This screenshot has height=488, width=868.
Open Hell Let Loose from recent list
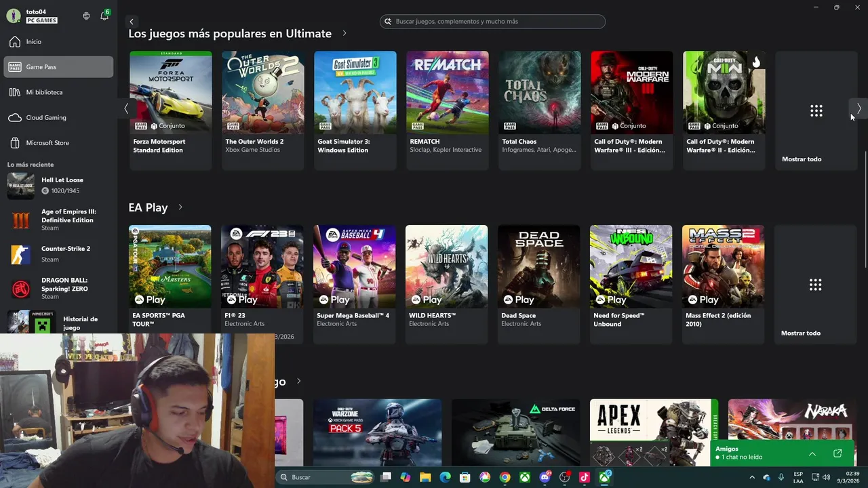coord(58,186)
